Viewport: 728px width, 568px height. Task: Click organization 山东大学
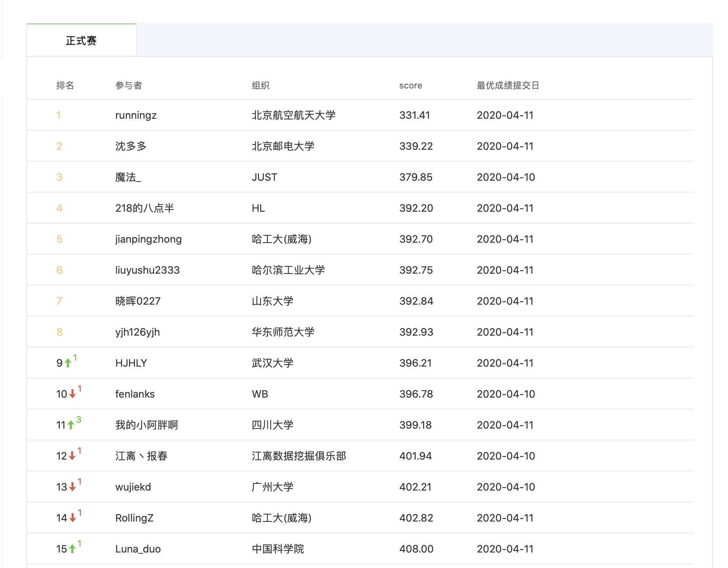pos(273,301)
